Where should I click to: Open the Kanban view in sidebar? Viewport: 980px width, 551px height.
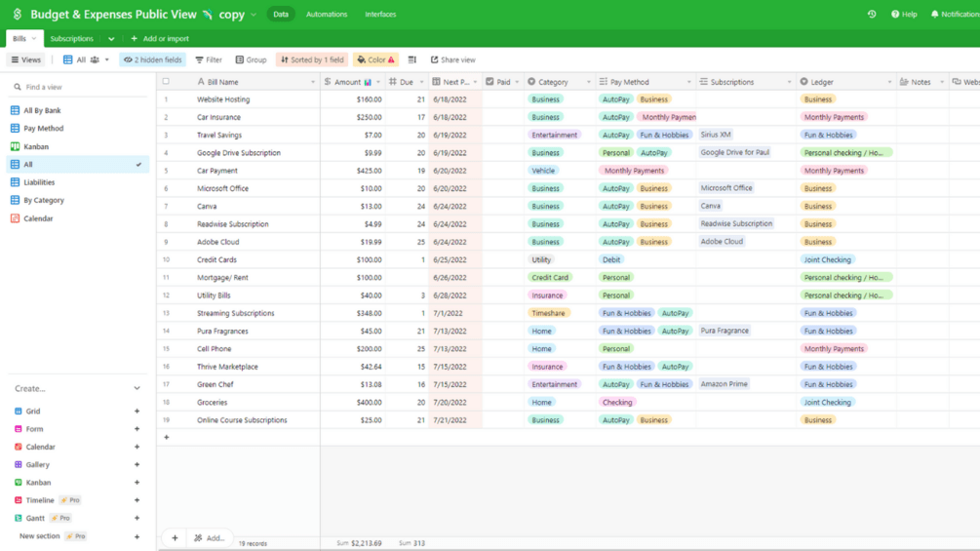coord(36,146)
